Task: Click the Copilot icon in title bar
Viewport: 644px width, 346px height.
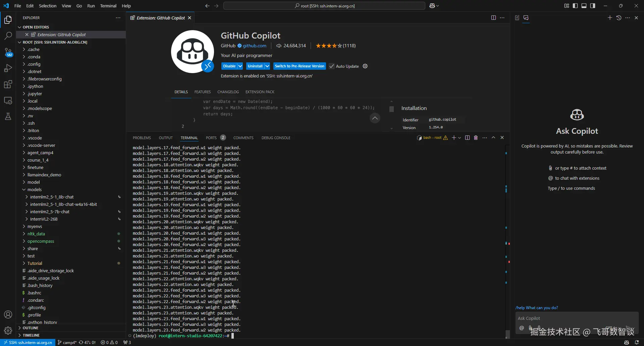Action: coord(432,6)
